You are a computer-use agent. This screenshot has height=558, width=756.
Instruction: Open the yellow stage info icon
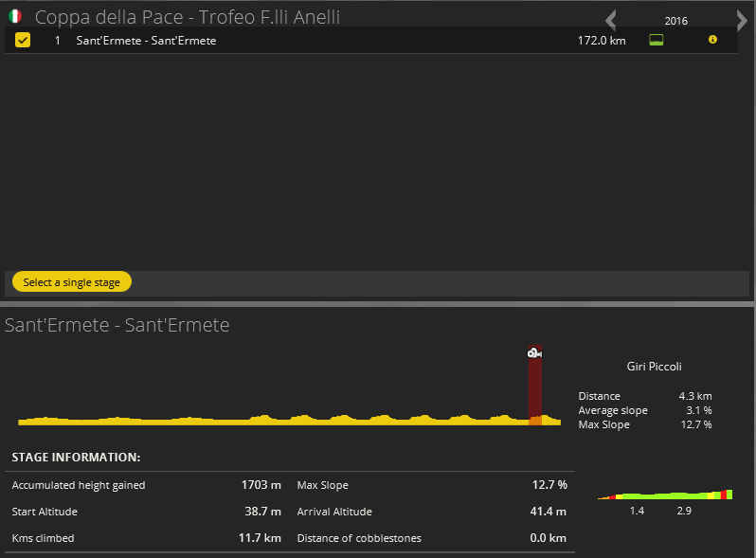pos(712,40)
